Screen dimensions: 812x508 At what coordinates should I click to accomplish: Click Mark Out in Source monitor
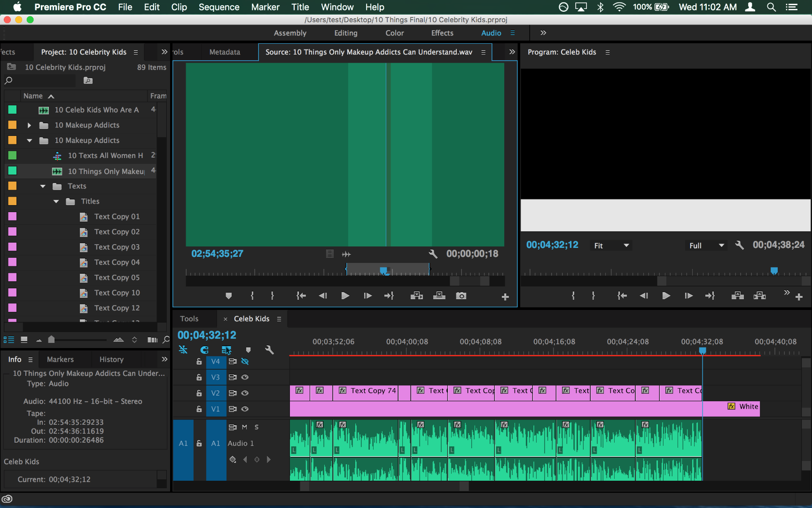[273, 296]
